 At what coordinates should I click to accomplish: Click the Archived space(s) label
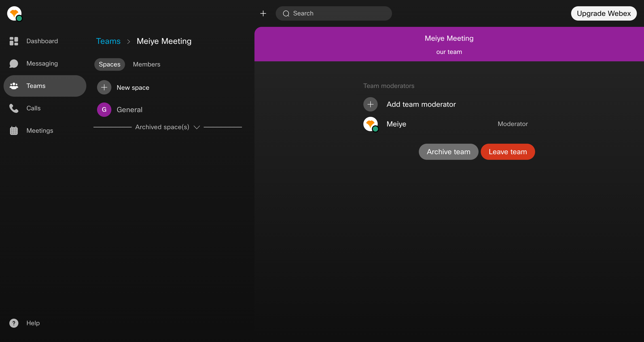[162, 127]
